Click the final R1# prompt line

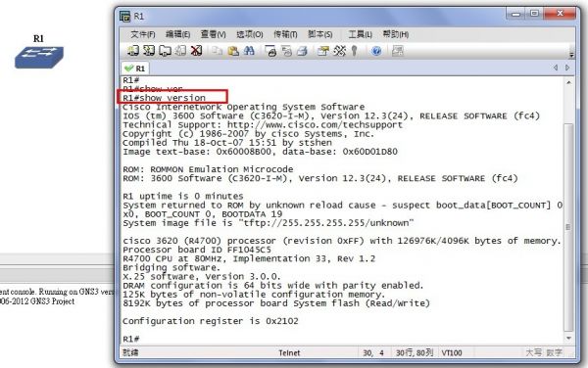click(x=131, y=339)
